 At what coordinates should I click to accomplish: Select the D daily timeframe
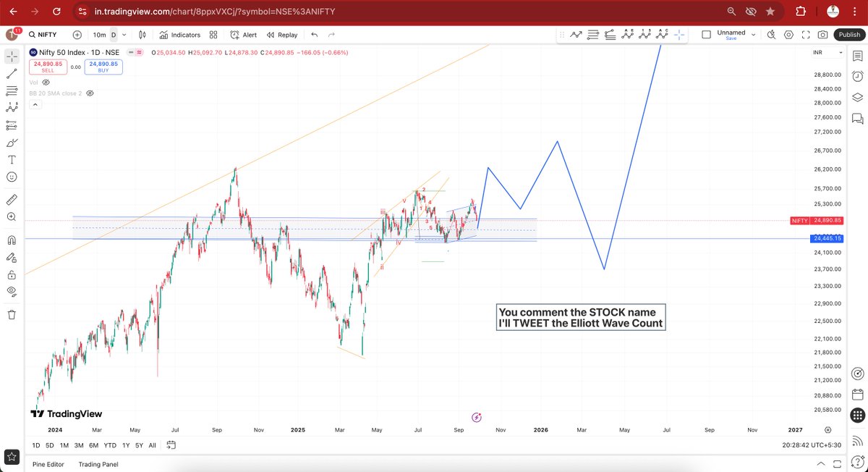[x=113, y=35]
